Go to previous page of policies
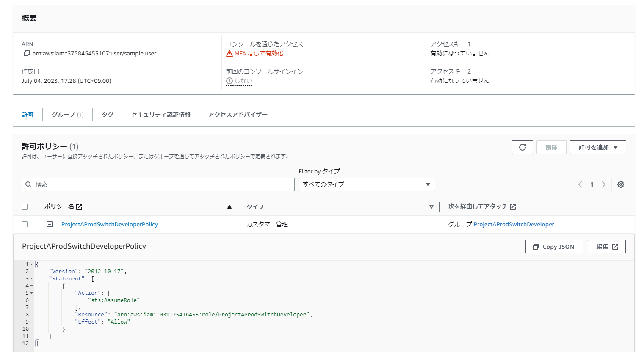 point(580,184)
